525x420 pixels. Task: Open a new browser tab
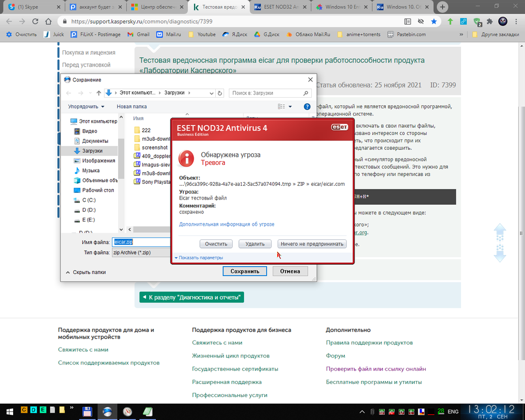click(x=442, y=7)
